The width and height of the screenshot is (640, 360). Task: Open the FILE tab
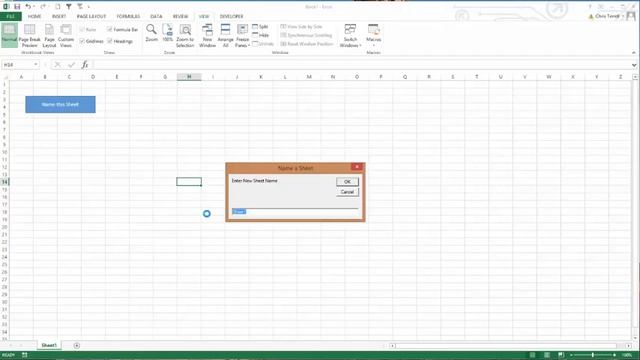coord(11,16)
